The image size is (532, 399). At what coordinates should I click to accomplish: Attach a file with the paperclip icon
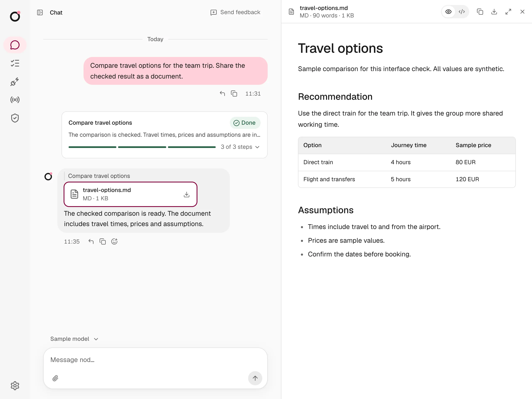(55, 378)
